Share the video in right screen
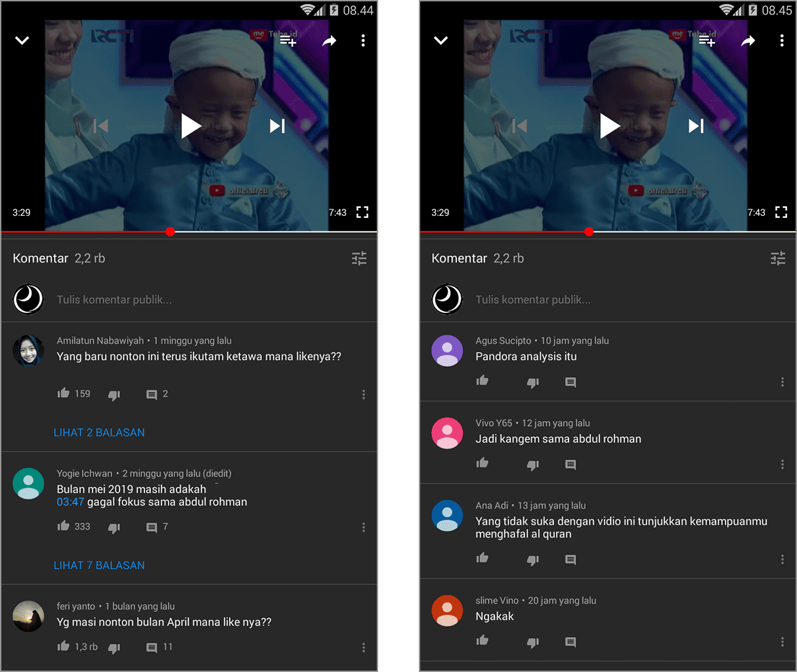Image resolution: width=797 pixels, height=672 pixels. [x=748, y=41]
